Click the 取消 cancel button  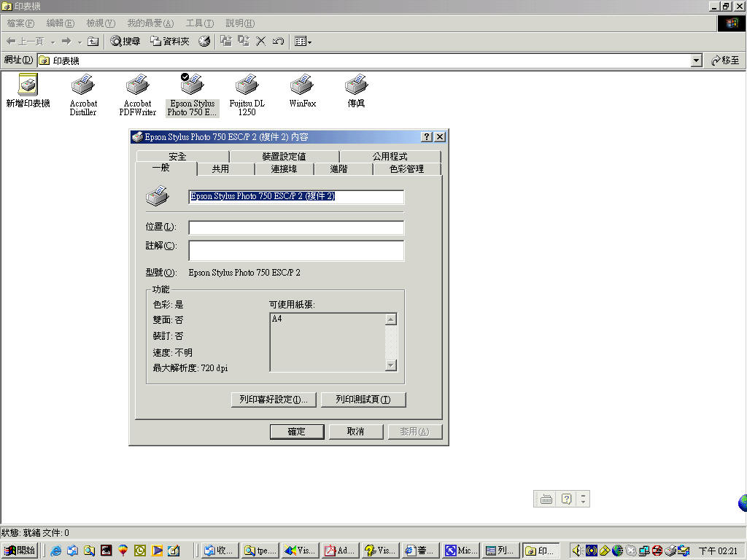point(355,432)
